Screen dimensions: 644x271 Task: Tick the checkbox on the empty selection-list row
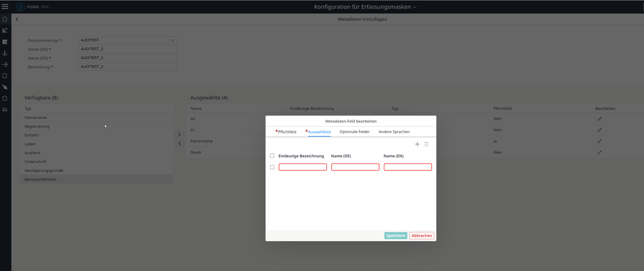[x=272, y=167]
